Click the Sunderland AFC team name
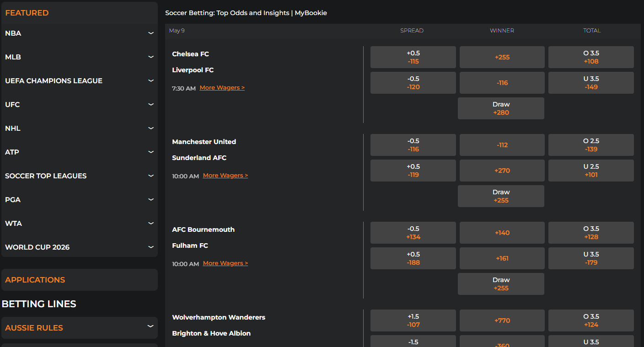Screen dimensions: 644x347 pos(199,158)
